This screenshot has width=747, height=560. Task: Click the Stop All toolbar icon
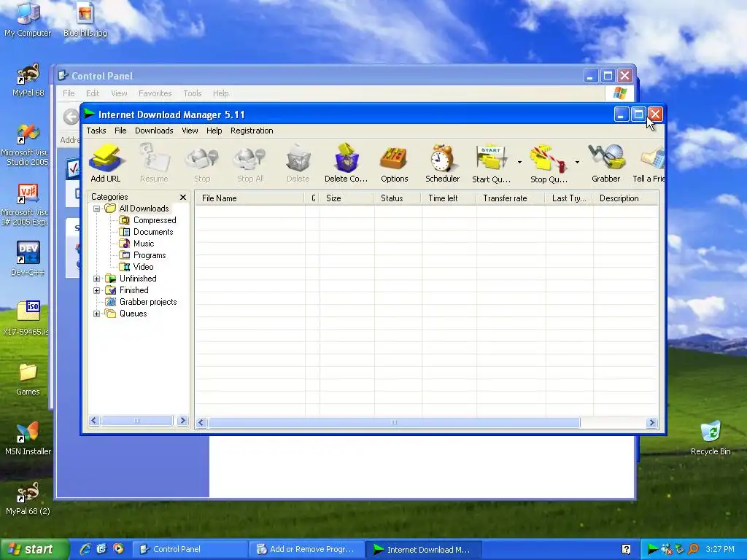point(250,163)
